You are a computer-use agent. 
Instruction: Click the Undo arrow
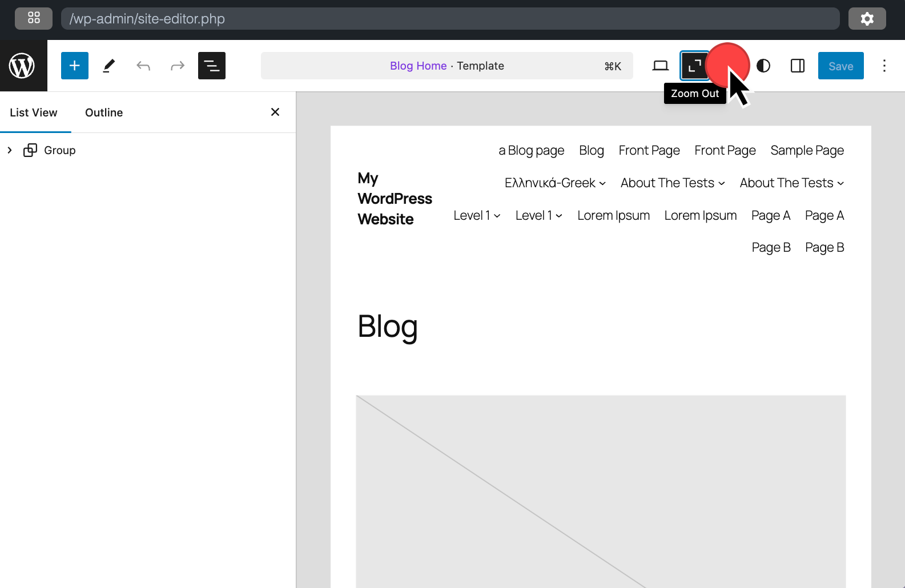tap(143, 66)
